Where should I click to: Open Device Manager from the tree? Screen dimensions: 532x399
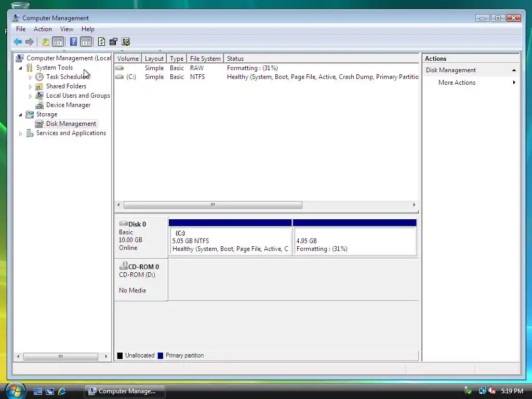(x=68, y=105)
